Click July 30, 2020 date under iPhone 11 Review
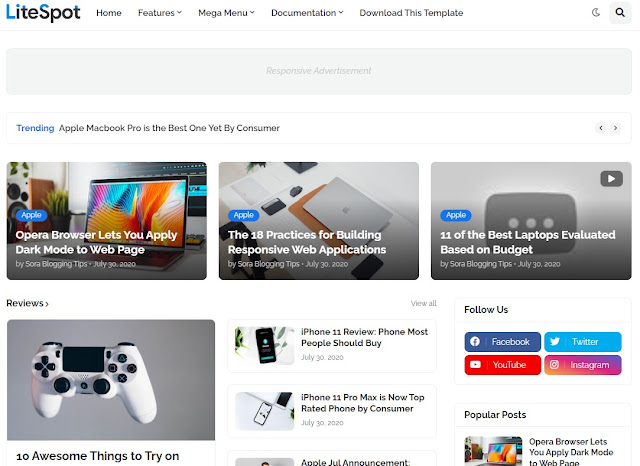 pyautogui.click(x=322, y=357)
